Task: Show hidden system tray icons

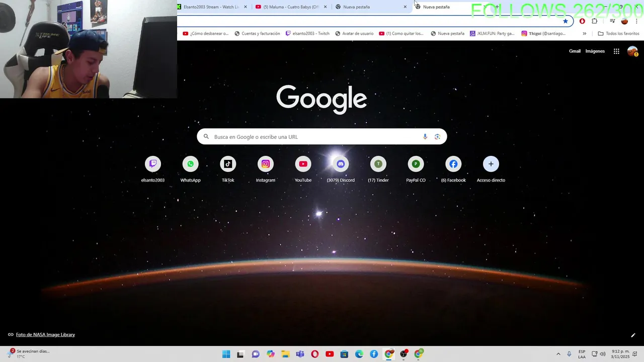Action: pyautogui.click(x=558, y=354)
